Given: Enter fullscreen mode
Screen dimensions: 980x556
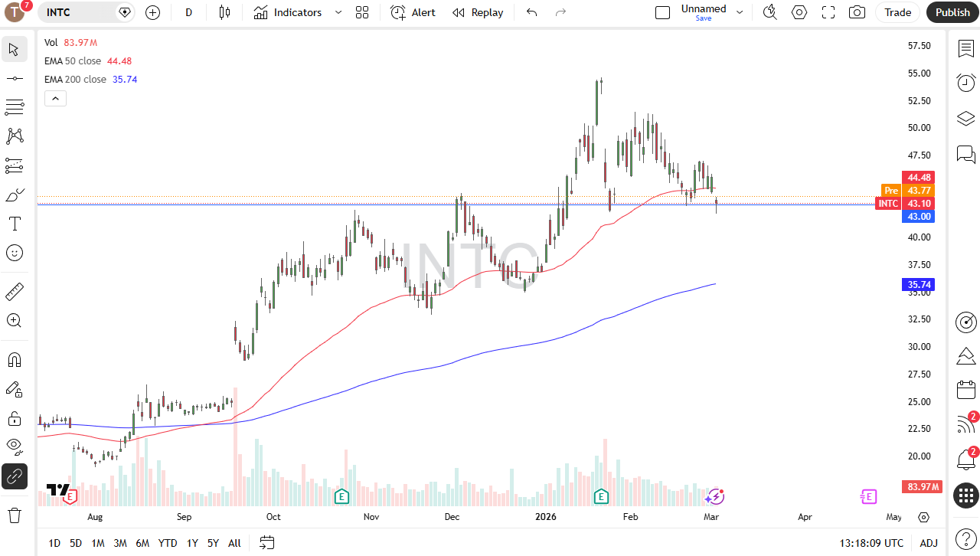Looking at the screenshot, I should click(828, 12).
